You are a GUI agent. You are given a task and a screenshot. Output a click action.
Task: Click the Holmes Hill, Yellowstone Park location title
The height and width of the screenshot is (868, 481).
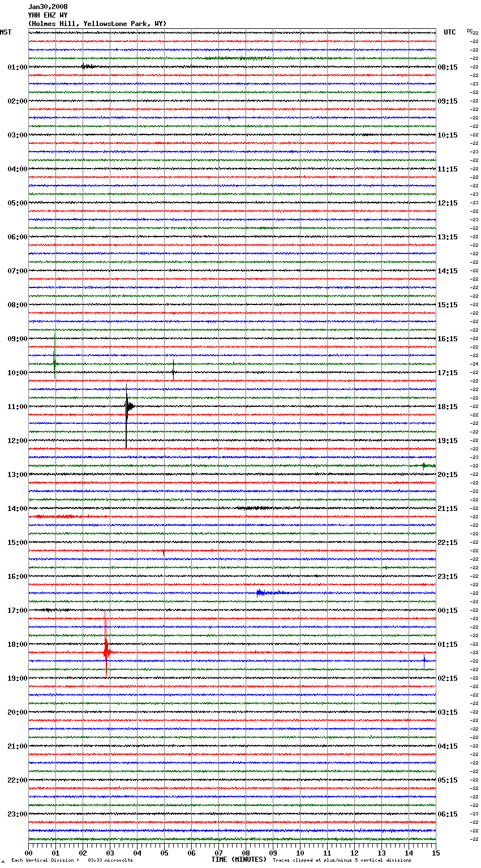coord(97,24)
